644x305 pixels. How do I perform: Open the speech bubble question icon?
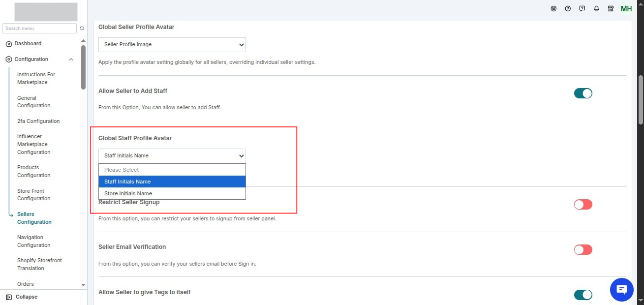(582, 8)
